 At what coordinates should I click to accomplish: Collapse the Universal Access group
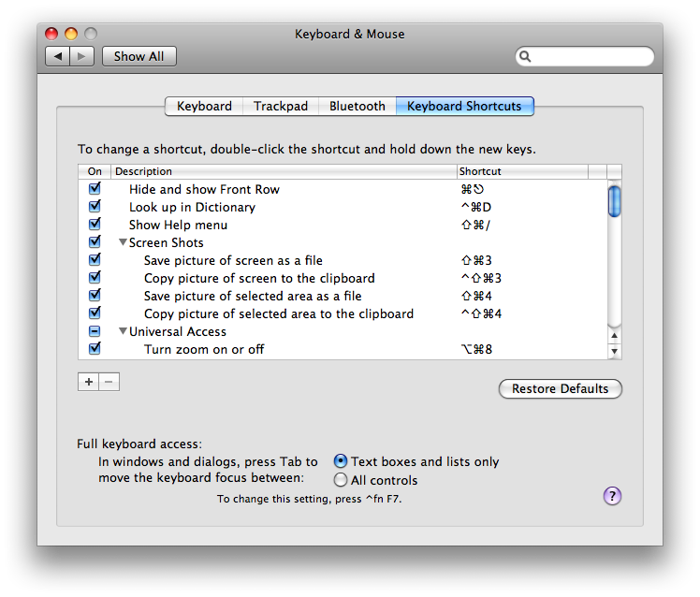click(122, 332)
